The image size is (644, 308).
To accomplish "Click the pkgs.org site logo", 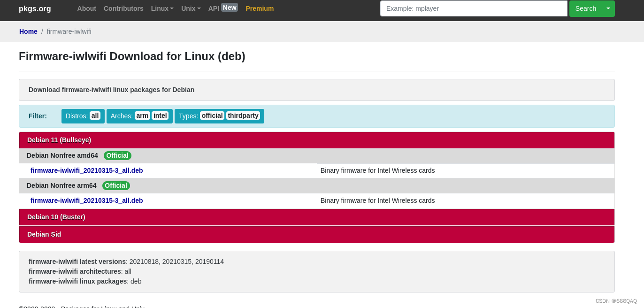I will 35,8.
